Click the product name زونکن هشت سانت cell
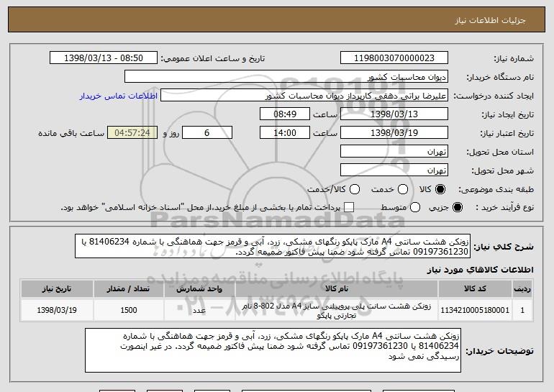The width and height of the screenshot is (554, 392). [337, 311]
